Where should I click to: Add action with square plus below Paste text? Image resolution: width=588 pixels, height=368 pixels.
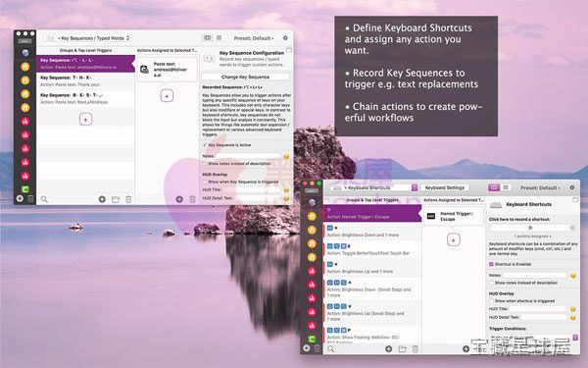(167, 96)
